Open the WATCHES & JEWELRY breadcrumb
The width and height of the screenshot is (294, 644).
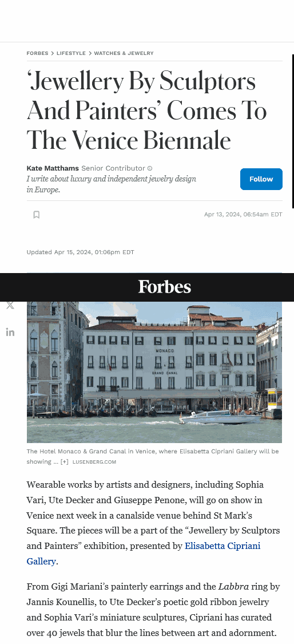[124, 53]
